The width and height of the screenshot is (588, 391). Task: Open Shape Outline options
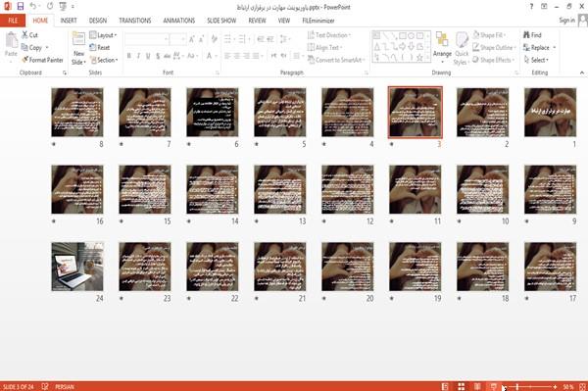point(494,48)
